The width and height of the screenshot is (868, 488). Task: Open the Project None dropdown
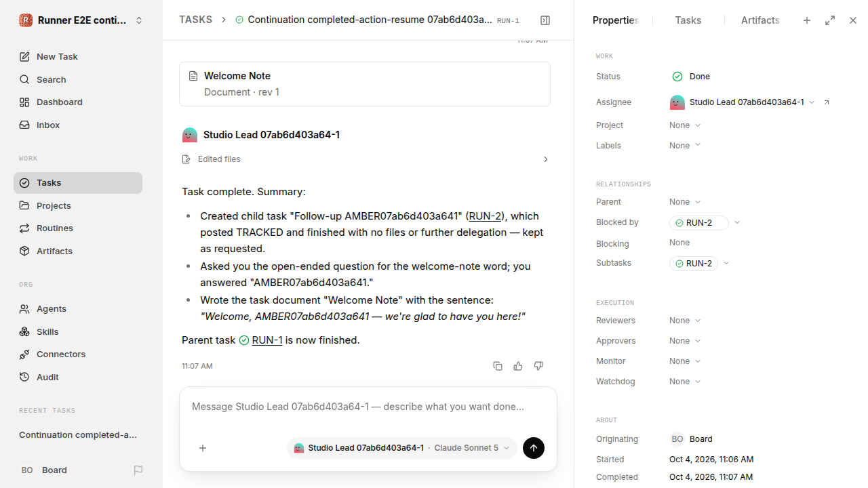pyautogui.click(x=685, y=125)
